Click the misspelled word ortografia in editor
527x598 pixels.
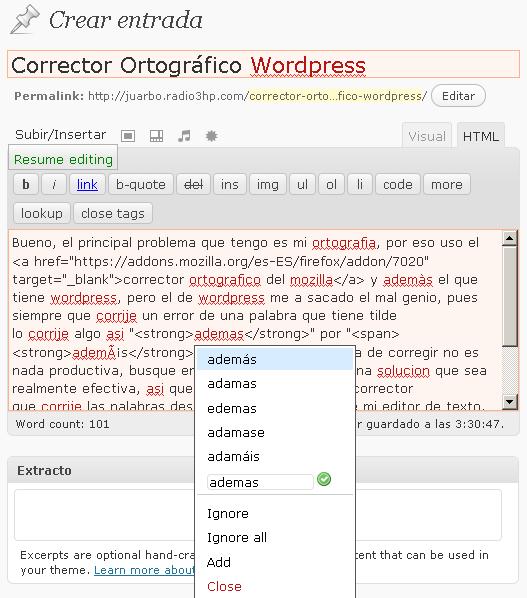(344, 243)
